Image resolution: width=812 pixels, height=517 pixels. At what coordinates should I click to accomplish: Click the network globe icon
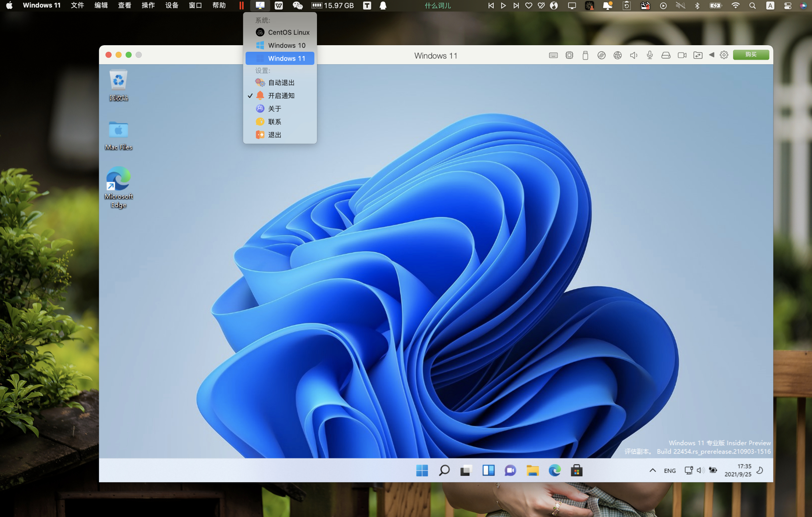(618, 55)
